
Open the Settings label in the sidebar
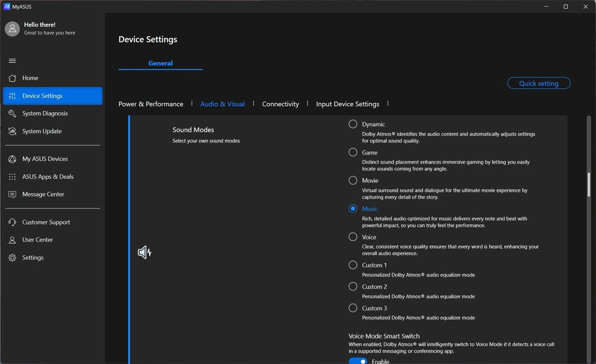coord(33,258)
